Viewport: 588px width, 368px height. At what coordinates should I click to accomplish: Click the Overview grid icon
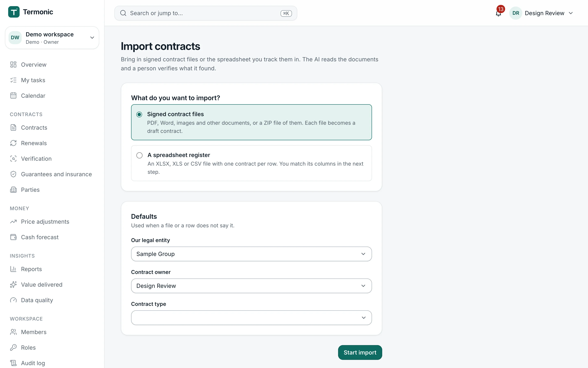[x=13, y=64]
